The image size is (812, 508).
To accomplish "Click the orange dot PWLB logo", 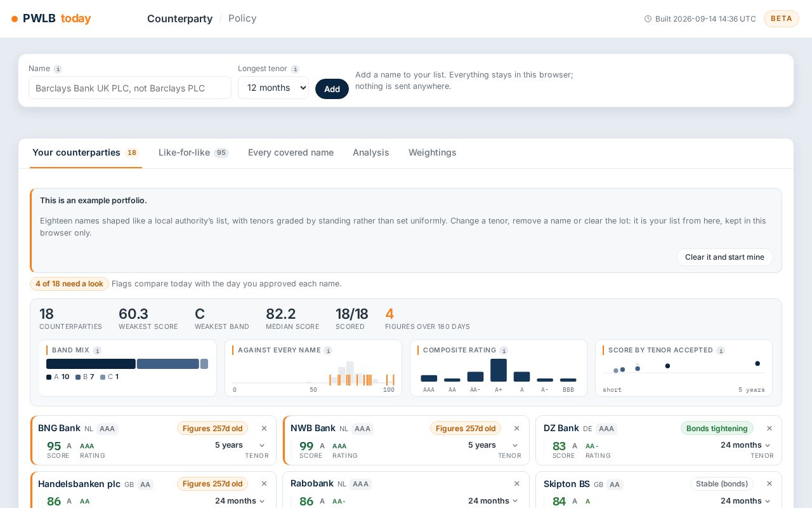I will point(15,19).
